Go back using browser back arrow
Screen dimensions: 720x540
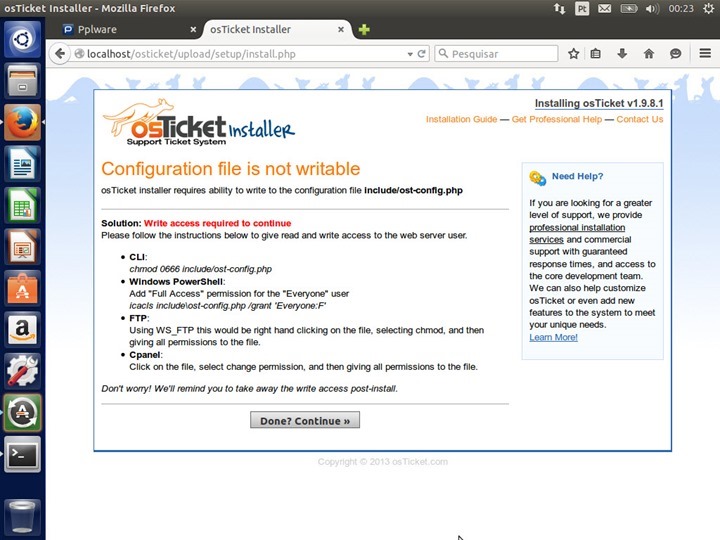(x=59, y=54)
